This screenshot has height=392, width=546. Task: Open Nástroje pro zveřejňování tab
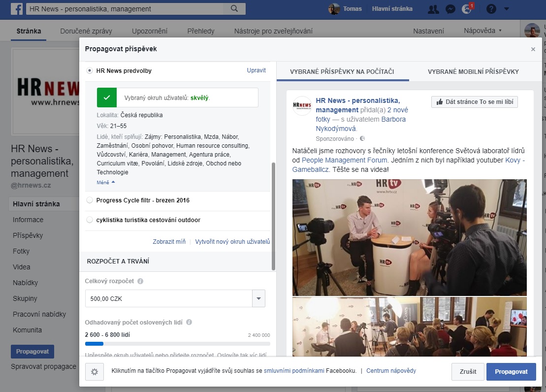(273, 31)
